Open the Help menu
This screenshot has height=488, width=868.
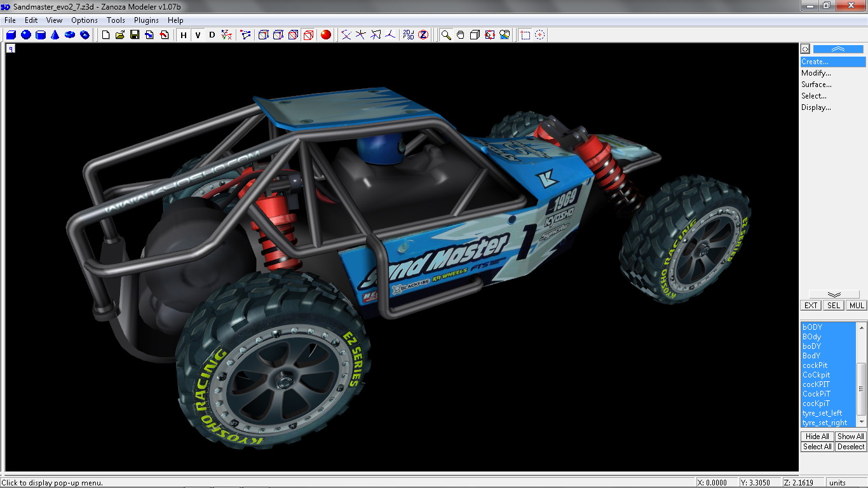tap(175, 20)
